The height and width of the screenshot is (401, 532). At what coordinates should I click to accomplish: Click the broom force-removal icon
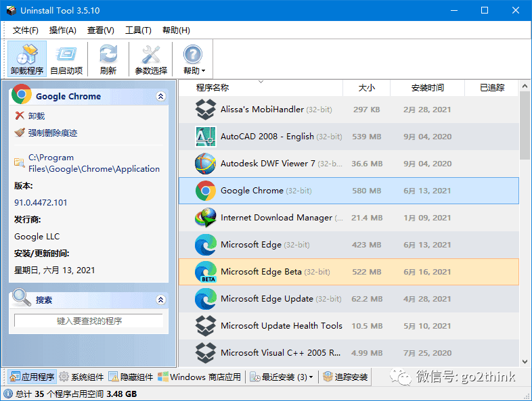[x=20, y=133]
